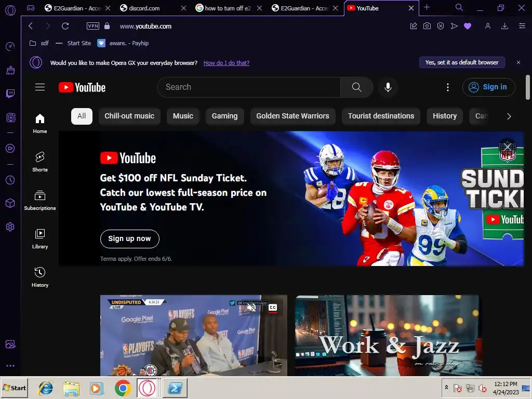Open Extensions cube icon in sidebar
The height and width of the screenshot is (399, 532).
click(x=10, y=203)
